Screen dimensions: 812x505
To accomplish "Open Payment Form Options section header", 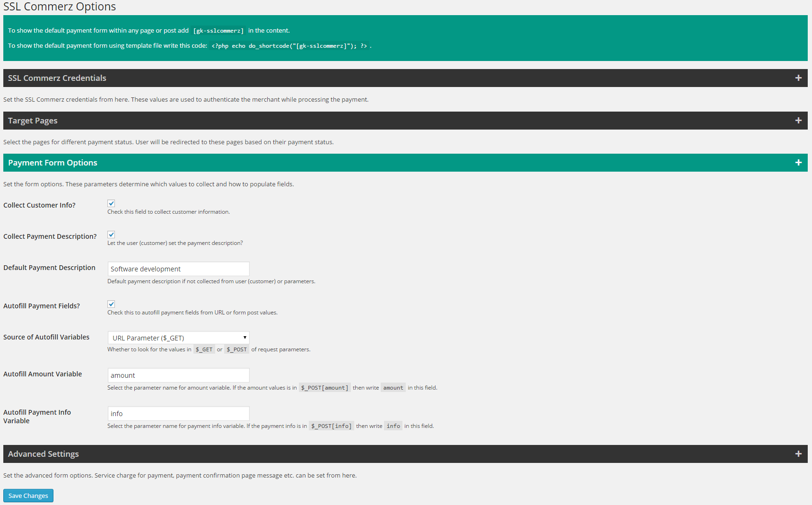I will pos(405,163).
